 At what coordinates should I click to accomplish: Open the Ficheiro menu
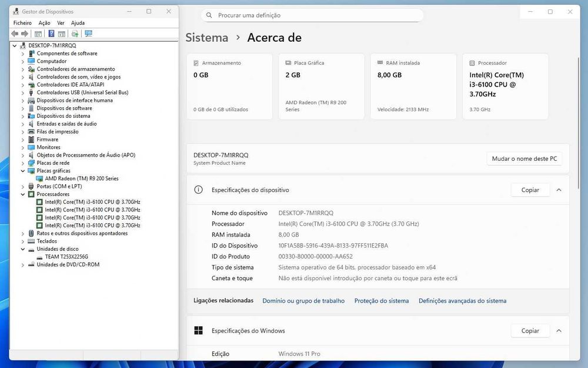(22, 23)
